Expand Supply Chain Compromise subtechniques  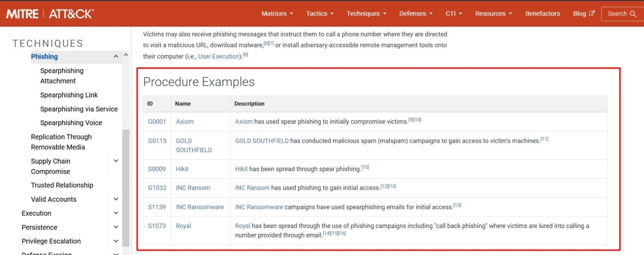tap(116, 161)
